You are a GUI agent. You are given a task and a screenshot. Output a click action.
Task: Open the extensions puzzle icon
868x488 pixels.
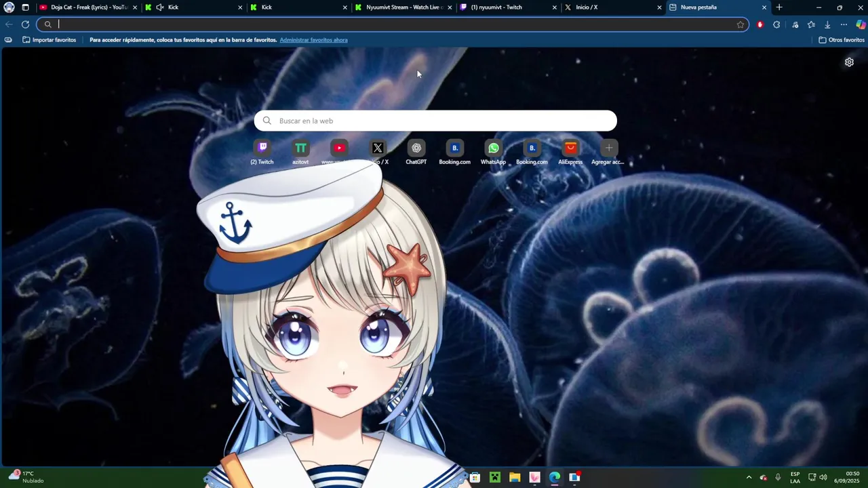(776, 24)
